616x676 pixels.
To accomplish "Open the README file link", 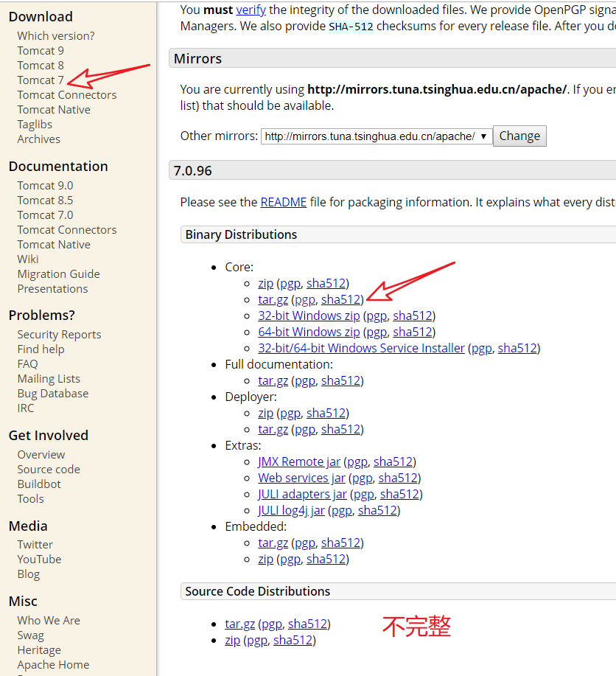I will tap(284, 202).
